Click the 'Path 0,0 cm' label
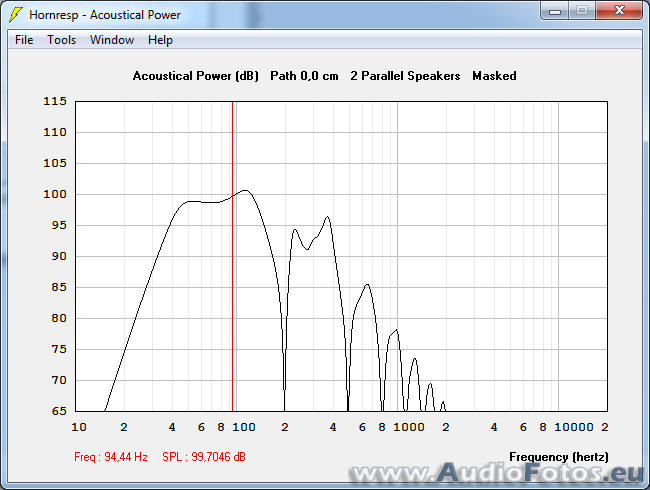This screenshot has height=490, width=650. [x=304, y=76]
